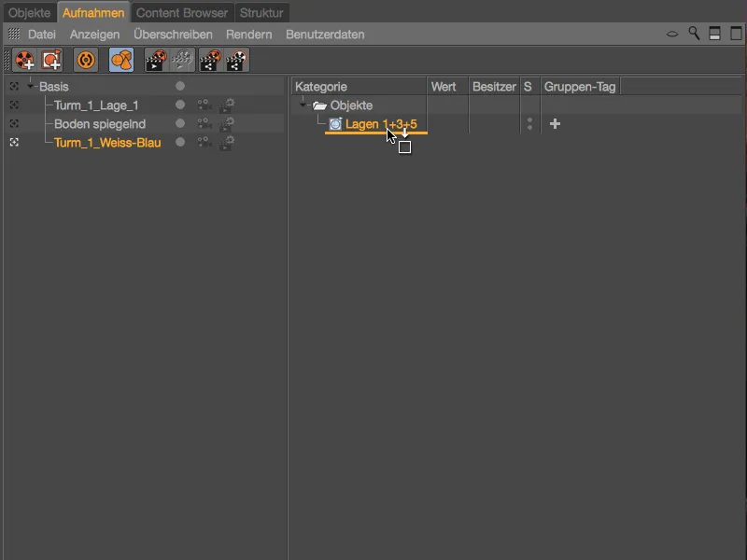Select the Lagen 1+3+5 override group
Screen dimensions: 747x560
(381, 124)
